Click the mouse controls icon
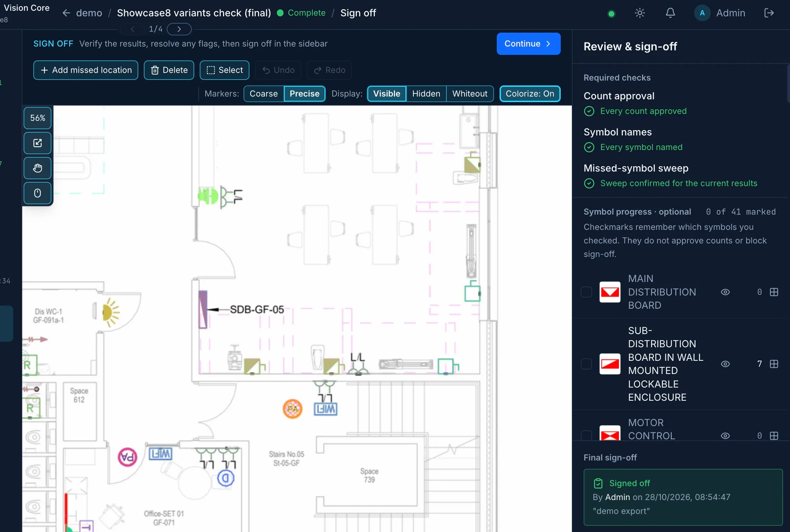 (x=38, y=193)
